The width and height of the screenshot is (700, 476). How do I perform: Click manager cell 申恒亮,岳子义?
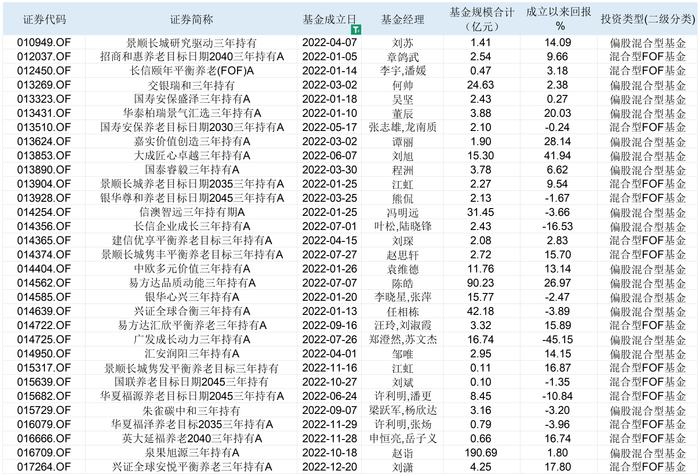pos(402,438)
